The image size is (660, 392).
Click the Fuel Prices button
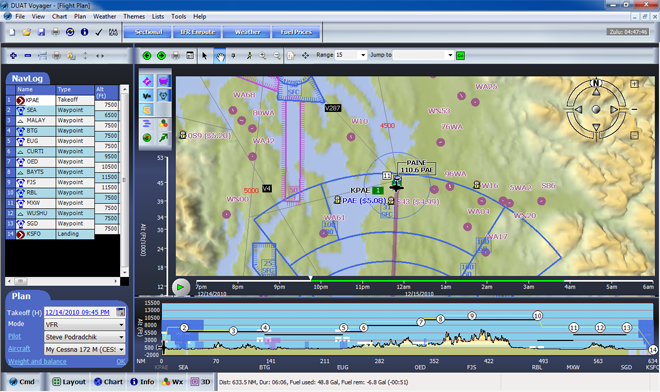[x=296, y=32]
